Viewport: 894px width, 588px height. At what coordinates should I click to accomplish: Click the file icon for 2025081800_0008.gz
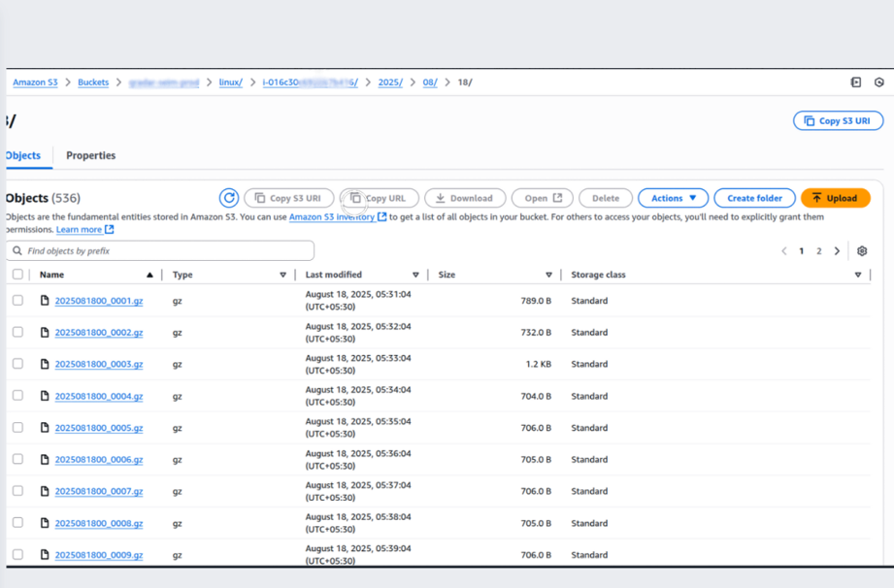click(x=45, y=522)
